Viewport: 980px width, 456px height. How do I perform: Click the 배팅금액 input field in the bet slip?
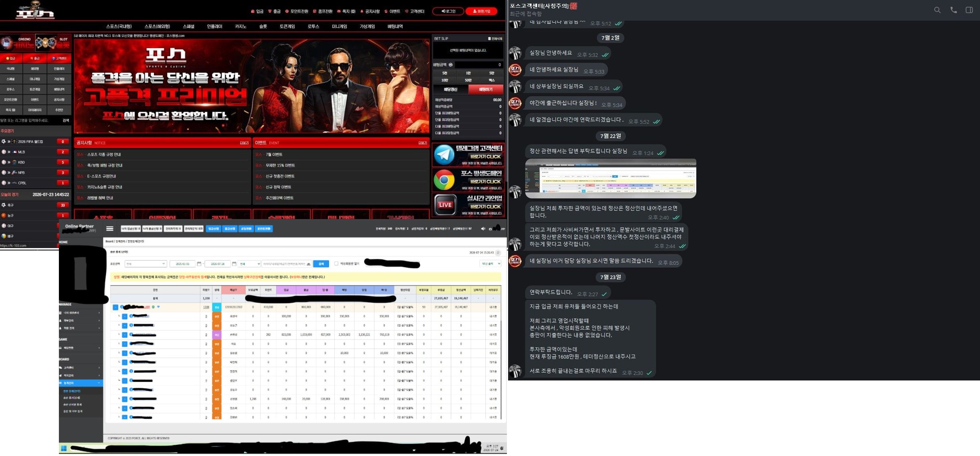coord(479,65)
